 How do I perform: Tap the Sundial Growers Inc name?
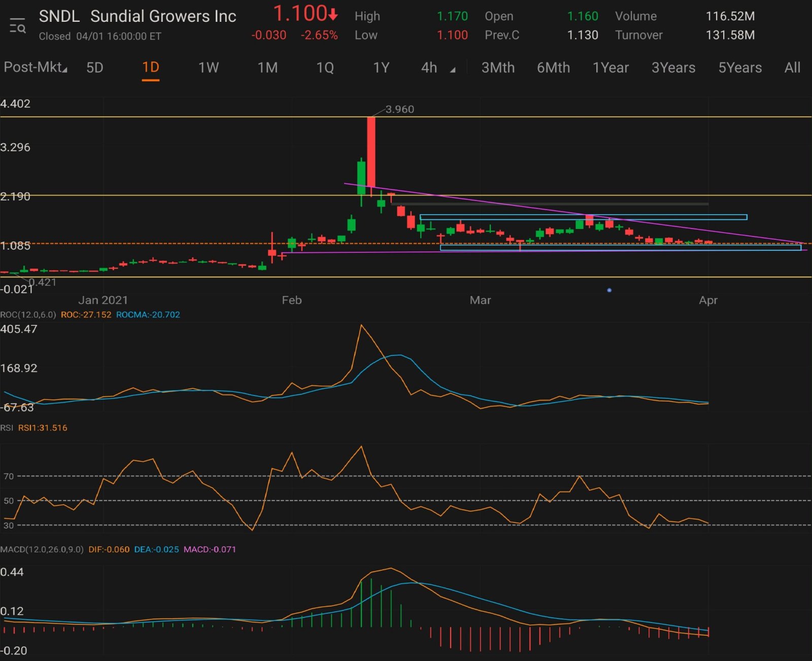(x=163, y=16)
